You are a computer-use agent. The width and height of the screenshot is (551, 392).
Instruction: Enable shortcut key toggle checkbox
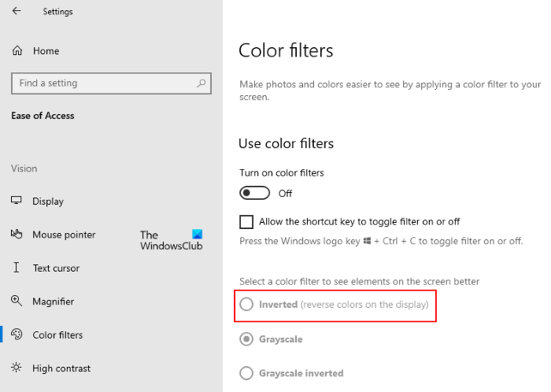tap(246, 222)
